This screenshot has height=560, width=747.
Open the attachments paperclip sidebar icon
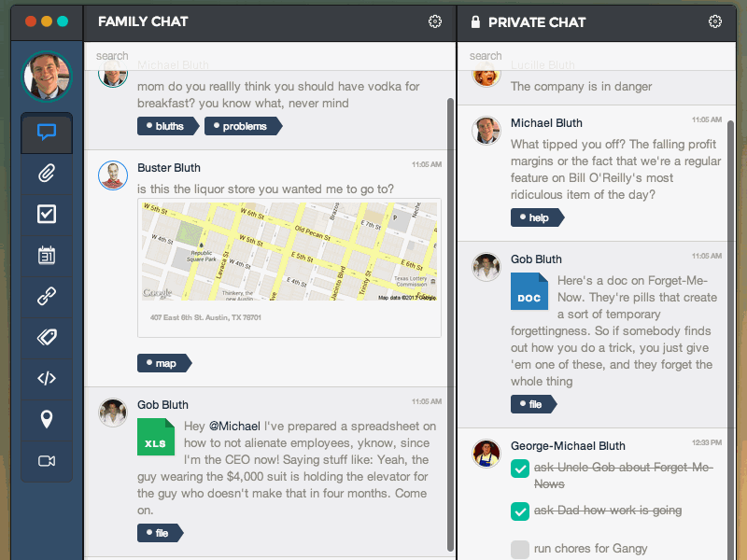(47, 174)
